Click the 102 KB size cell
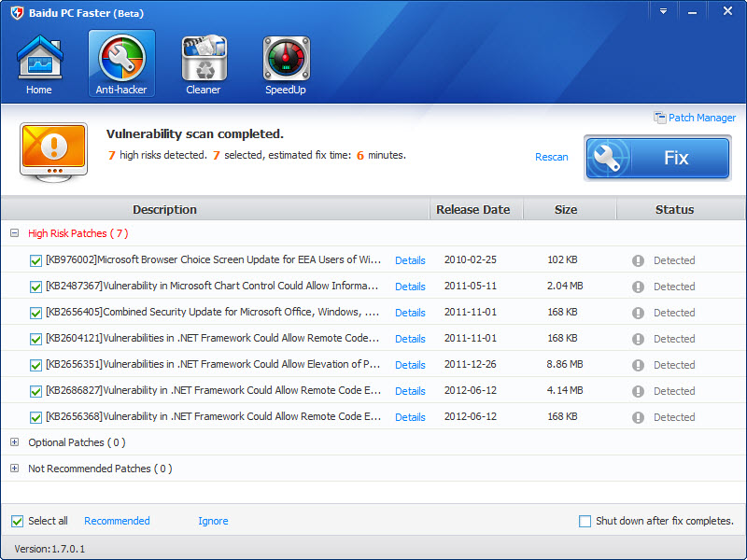 [563, 260]
